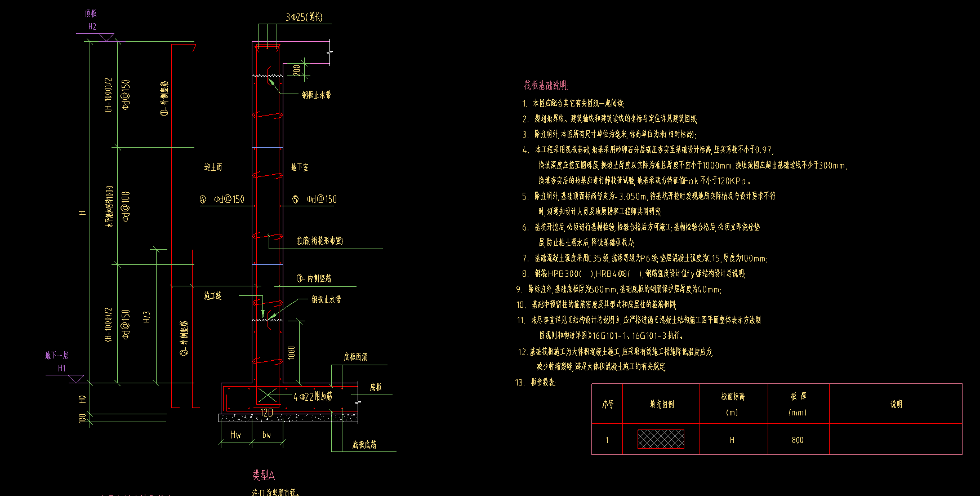Click note 9 about '基础底板厚为500mm'
The width and height of the screenshot is (980, 496).
[625, 289]
